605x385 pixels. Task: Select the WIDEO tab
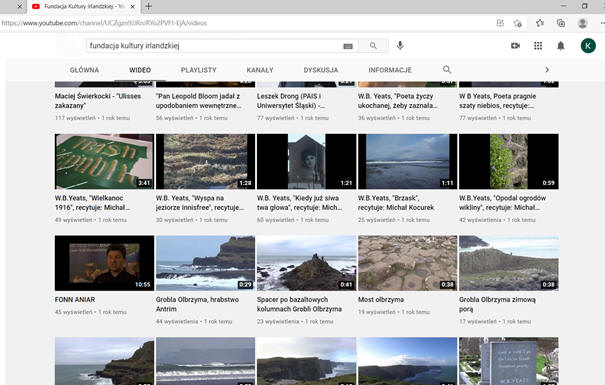click(140, 70)
